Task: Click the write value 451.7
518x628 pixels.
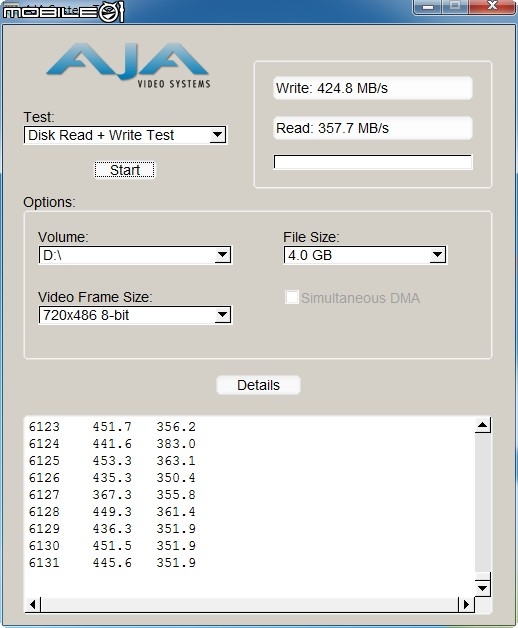Action: pyautogui.click(x=112, y=427)
